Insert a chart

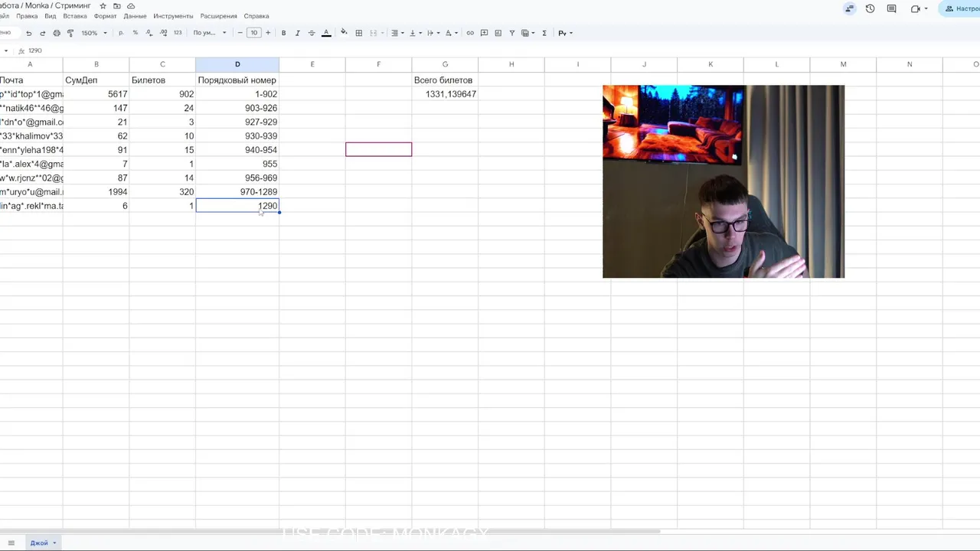(498, 33)
